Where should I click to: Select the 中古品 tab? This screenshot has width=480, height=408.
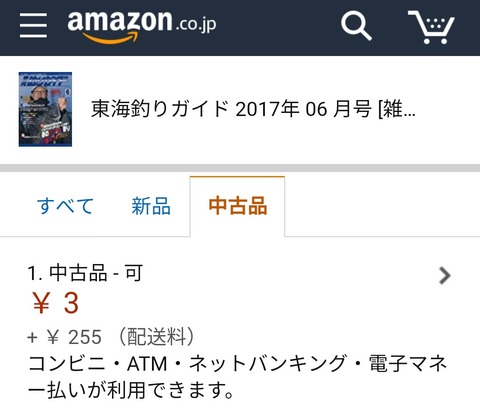click(x=237, y=206)
